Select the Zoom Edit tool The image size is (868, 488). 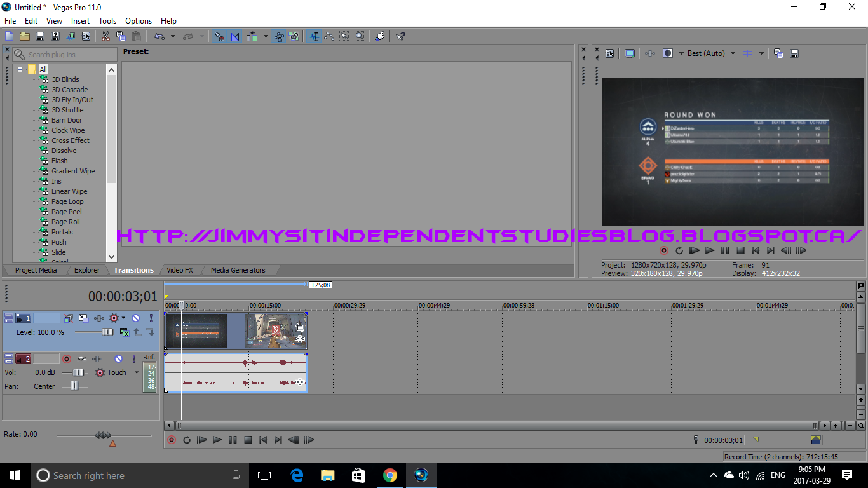coord(359,36)
